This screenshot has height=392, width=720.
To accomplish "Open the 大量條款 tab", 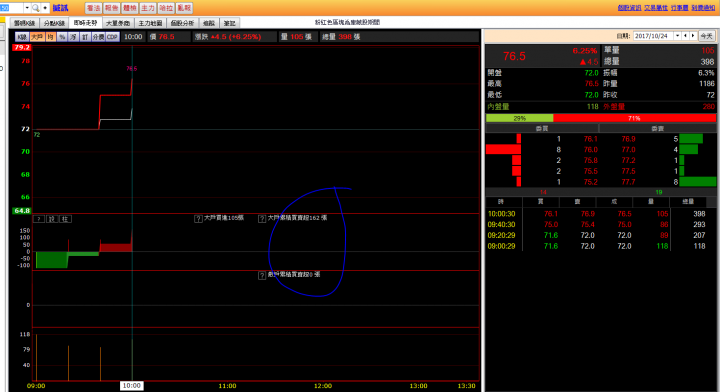I will pos(118,23).
